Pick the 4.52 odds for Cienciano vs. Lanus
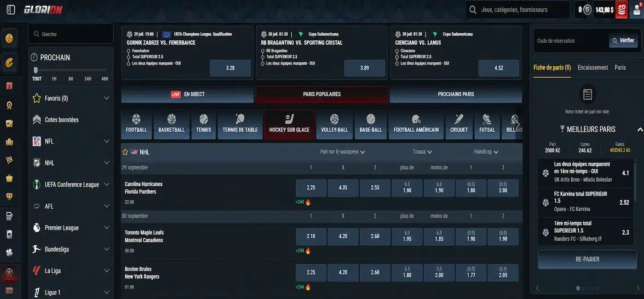 [499, 68]
